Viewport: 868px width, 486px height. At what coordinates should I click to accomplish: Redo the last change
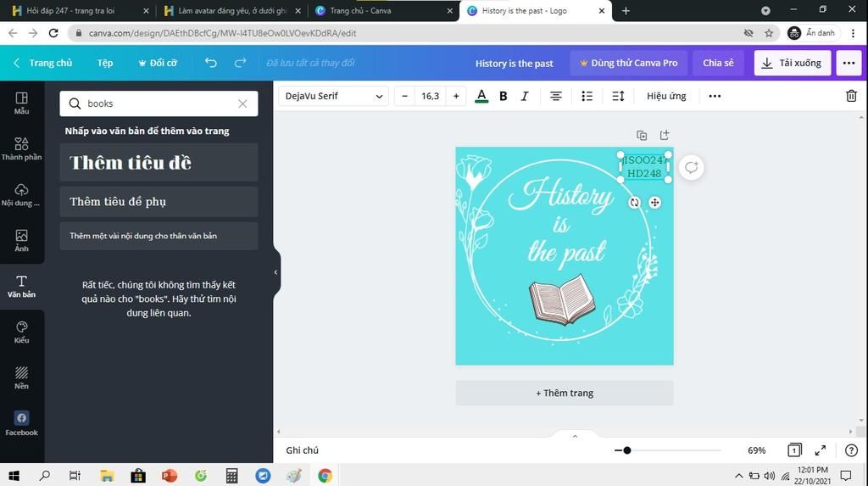(240, 63)
